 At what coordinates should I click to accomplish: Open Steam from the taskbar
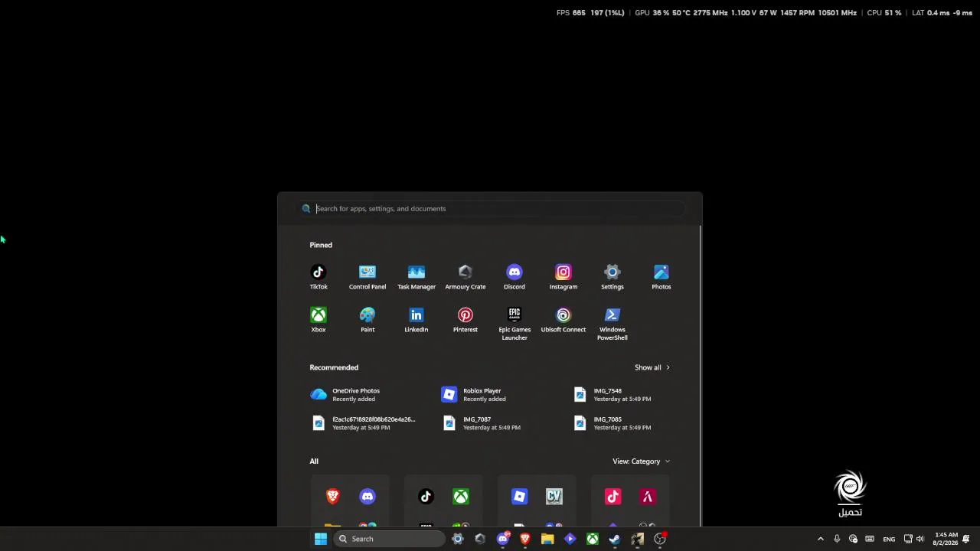click(x=615, y=539)
